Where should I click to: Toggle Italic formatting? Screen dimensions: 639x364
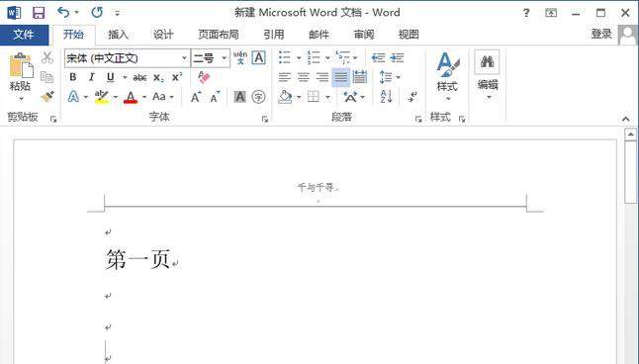coord(92,77)
